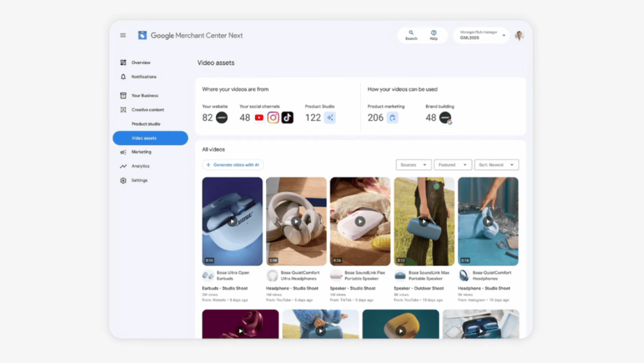Click the Product Studio sparkle icon
The height and width of the screenshot is (363, 644).
(x=330, y=117)
